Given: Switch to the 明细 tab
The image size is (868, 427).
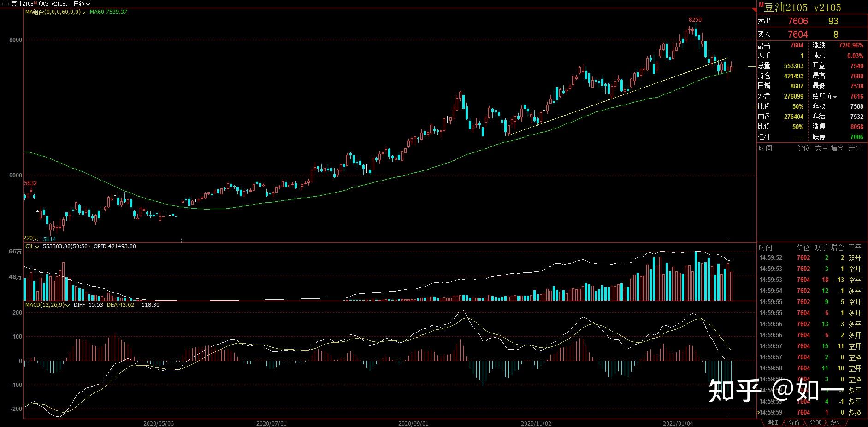Looking at the screenshot, I should 773,422.
